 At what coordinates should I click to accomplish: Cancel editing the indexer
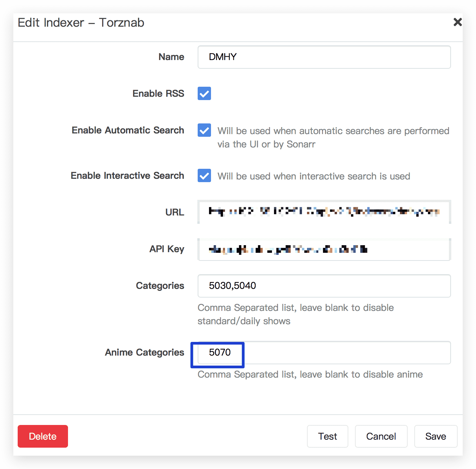pos(381,436)
